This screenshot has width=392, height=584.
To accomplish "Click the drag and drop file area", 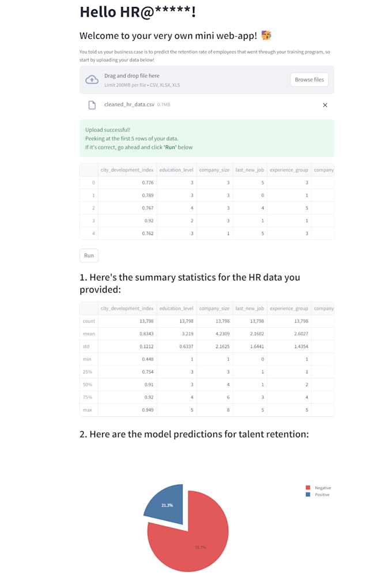I will (184, 80).
